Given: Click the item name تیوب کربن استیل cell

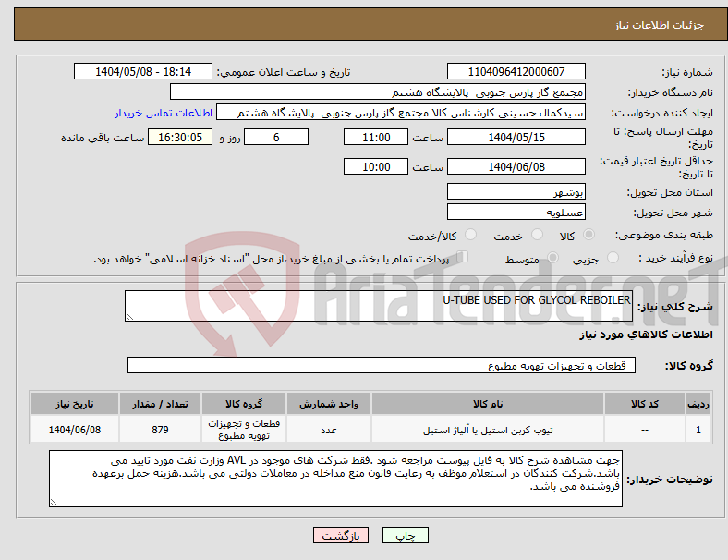Looking at the screenshot, I should pyautogui.click(x=488, y=430).
